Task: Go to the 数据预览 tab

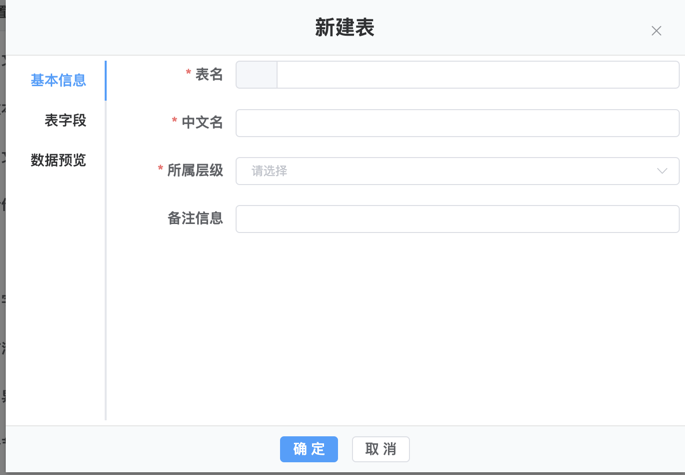Action: click(58, 160)
